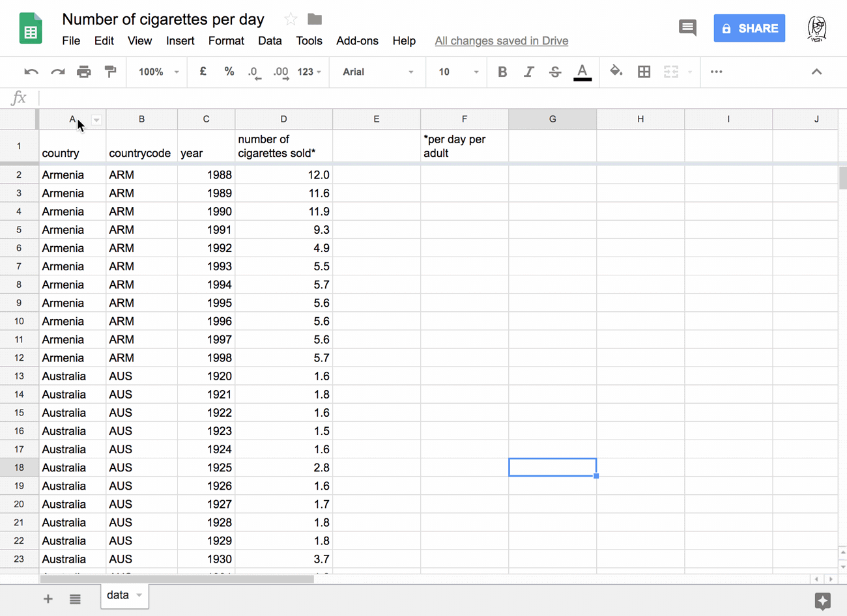847x616 pixels.
Task: Open the Google Sheets home icon
Action: pos(31,28)
